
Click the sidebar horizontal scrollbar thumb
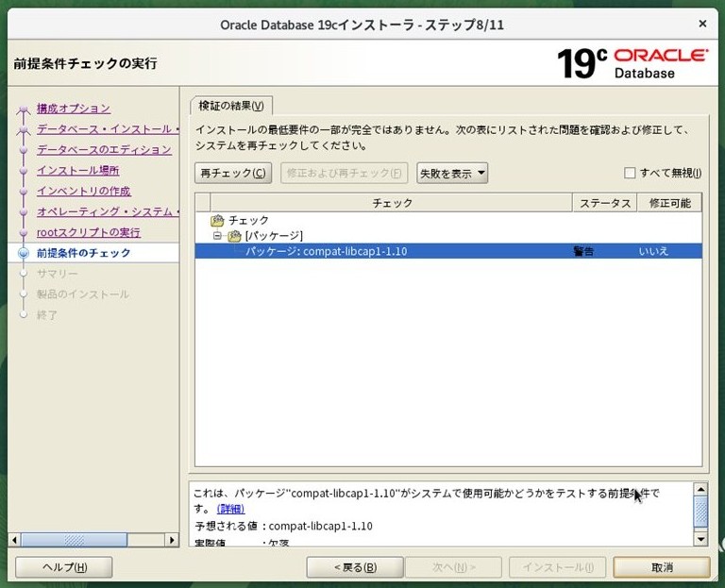tap(74, 540)
